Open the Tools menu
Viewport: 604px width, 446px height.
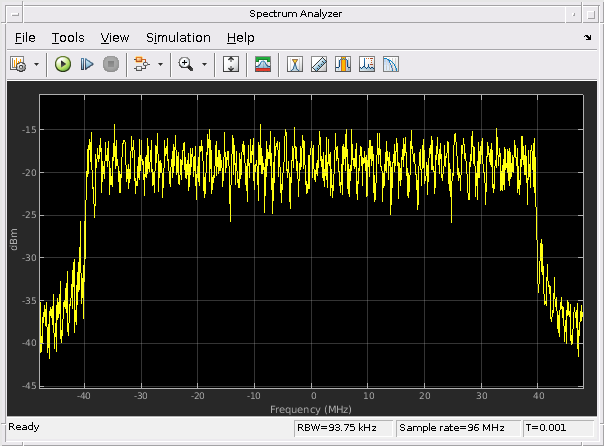tap(68, 38)
